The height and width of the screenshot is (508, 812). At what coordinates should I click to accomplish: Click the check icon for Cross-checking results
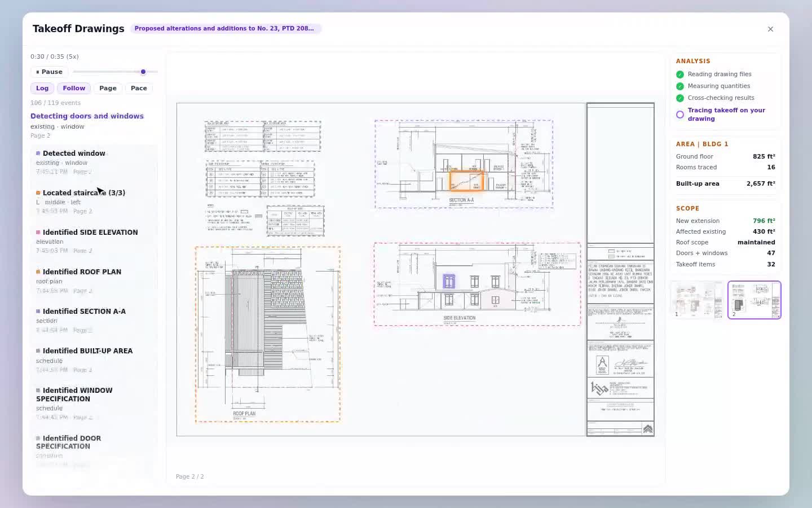pyautogui.click(x=680, y=98)
